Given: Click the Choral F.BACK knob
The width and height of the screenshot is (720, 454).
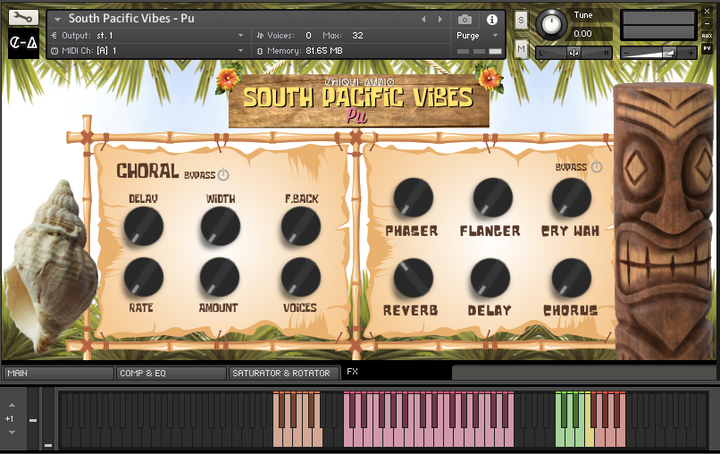Looking at the screenshot, I should tap(301, 226).
